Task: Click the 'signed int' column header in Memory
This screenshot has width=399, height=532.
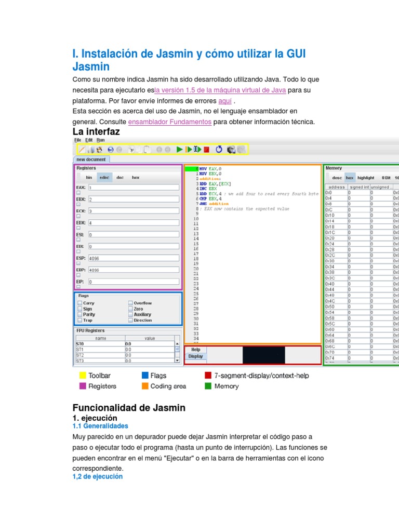Action: [359, 187]
